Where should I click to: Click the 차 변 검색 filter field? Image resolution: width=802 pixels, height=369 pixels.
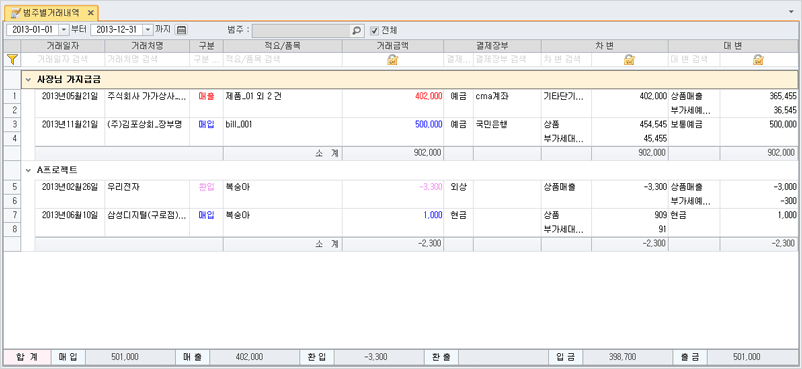[566, 60]
